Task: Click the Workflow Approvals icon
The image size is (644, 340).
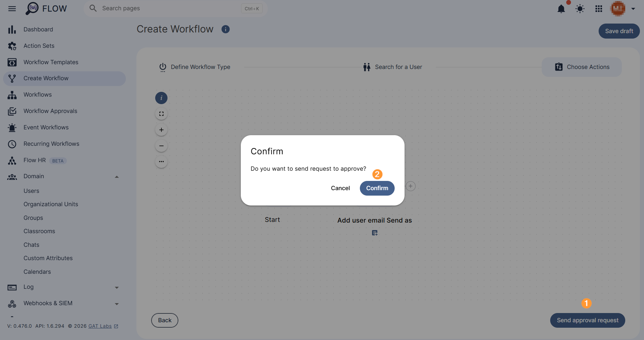Action: pyautogui.click(x=12, y=111)
